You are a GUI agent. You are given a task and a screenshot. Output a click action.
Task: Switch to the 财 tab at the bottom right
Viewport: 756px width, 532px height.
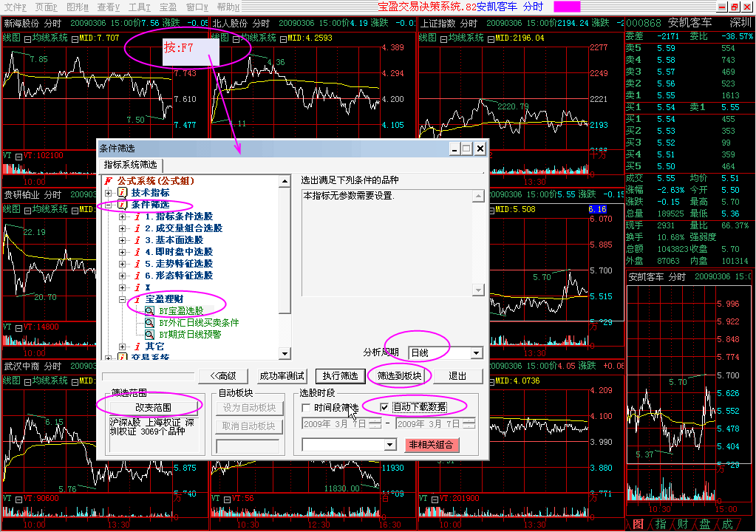point(683,525)
